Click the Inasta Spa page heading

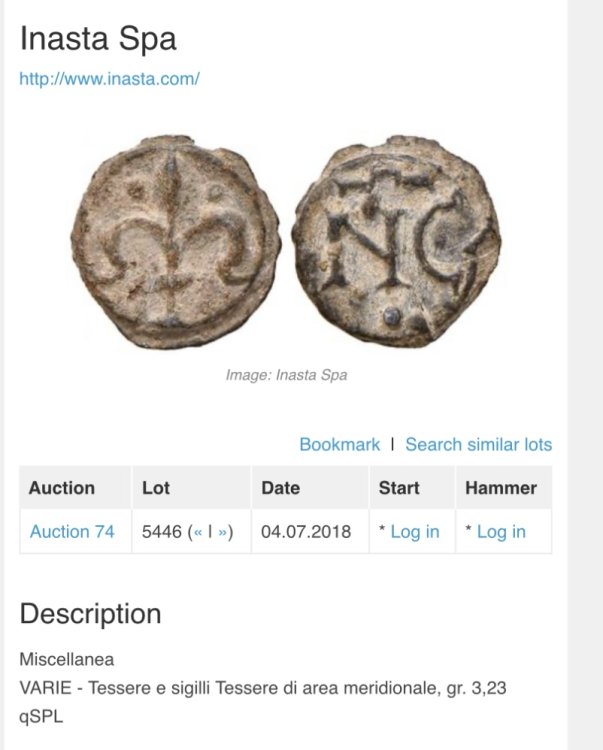98,39
